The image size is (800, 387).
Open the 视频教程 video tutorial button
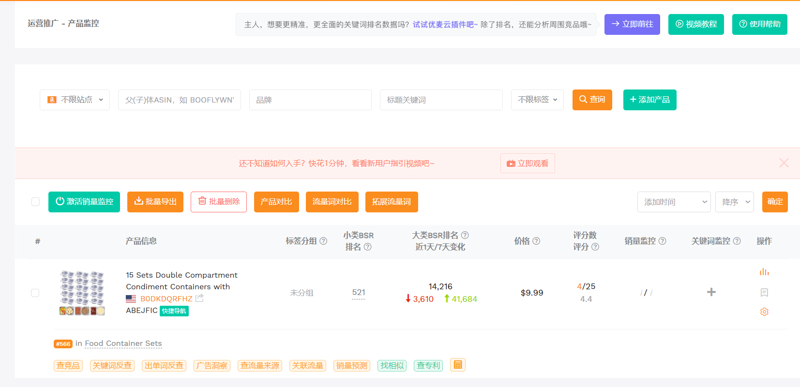click(x=696, y=24)
